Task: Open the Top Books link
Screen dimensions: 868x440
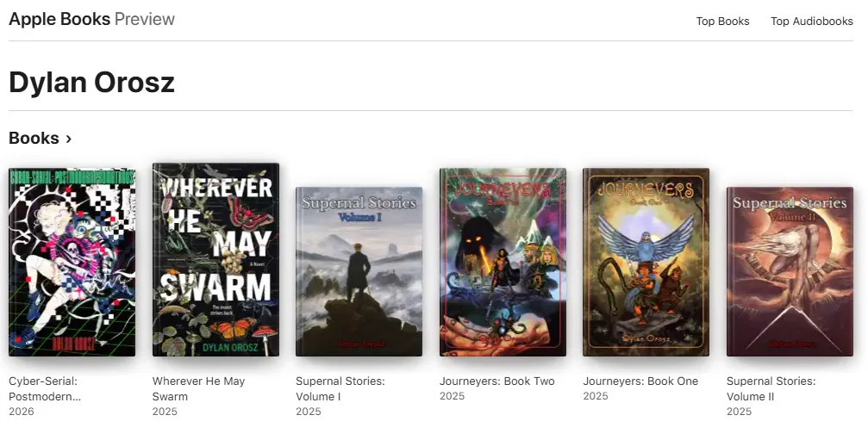Action: tap(722, 21)
